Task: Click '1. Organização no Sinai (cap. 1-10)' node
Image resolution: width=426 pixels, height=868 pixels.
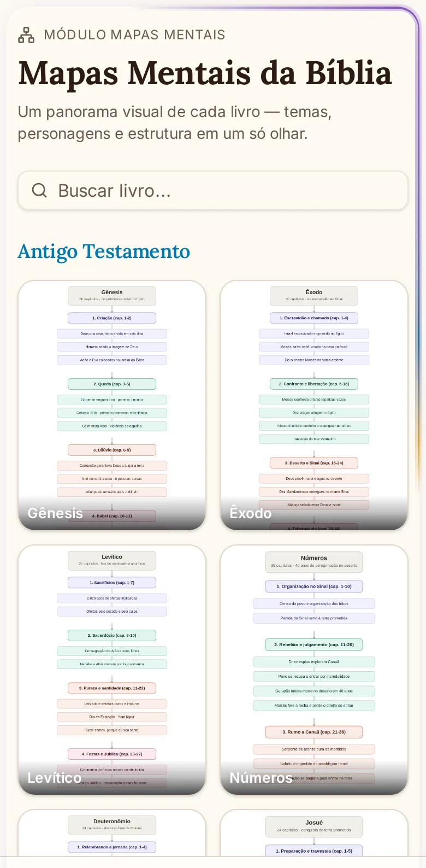Action: pos(314,587)
